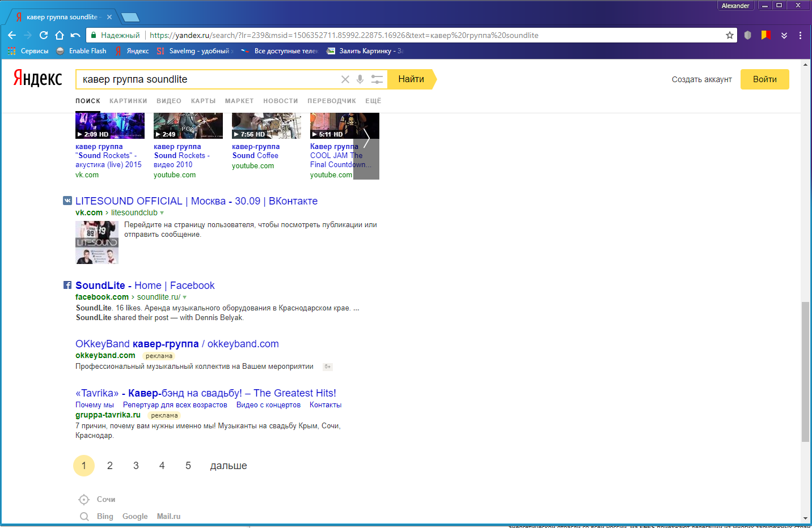This screenshot has height=528, width=812.
Task: Go to results page 5
Action: pos(188,466)
